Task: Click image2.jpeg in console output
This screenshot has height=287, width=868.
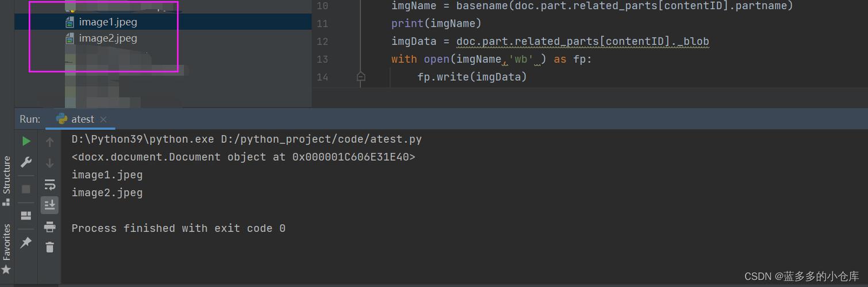Action: 107,193
